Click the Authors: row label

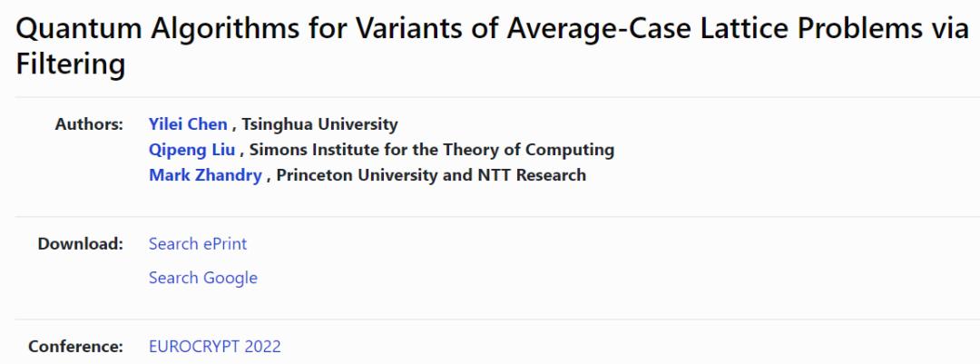pyautogui.click(x=89, y=123)
